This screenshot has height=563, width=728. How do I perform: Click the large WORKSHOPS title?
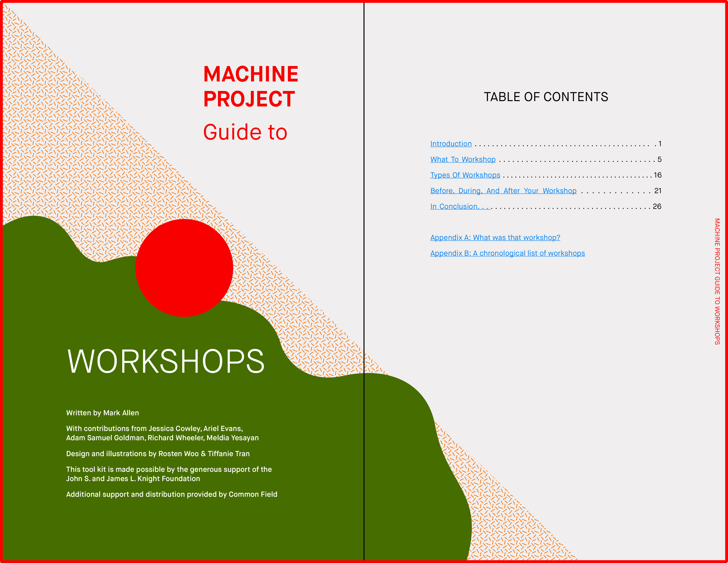click(x=166, y=361)
